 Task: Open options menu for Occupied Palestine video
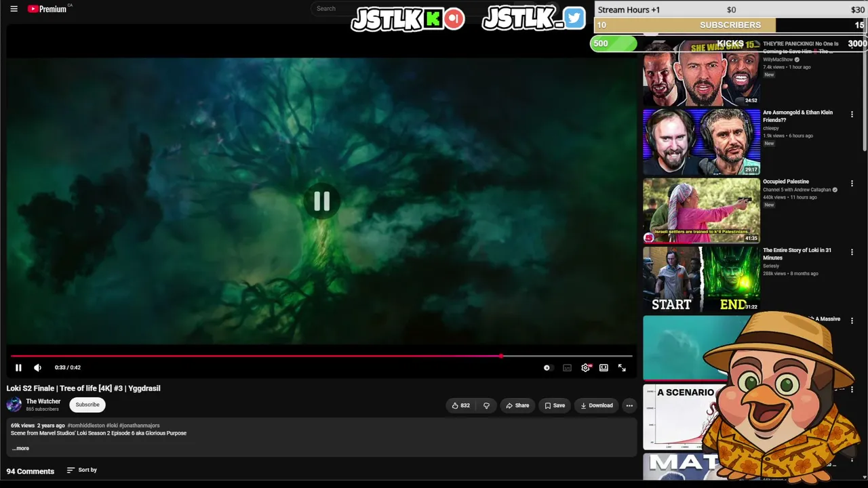point(852,184)
